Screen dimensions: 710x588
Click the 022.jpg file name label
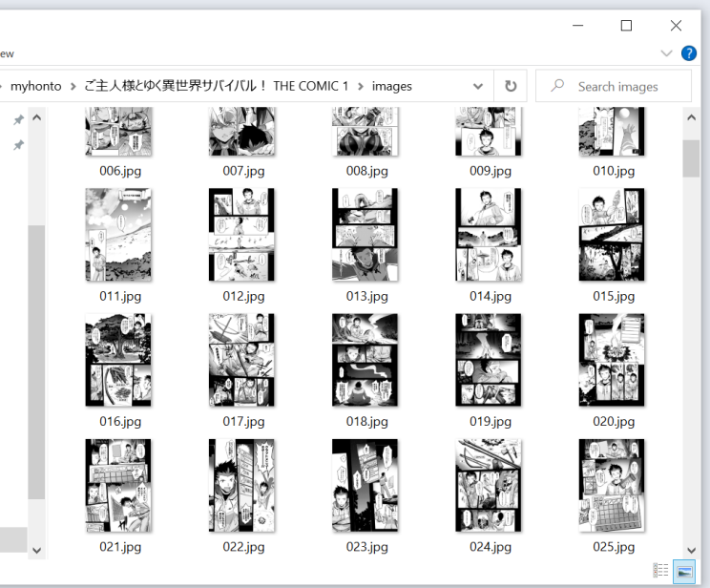point(243,547)
